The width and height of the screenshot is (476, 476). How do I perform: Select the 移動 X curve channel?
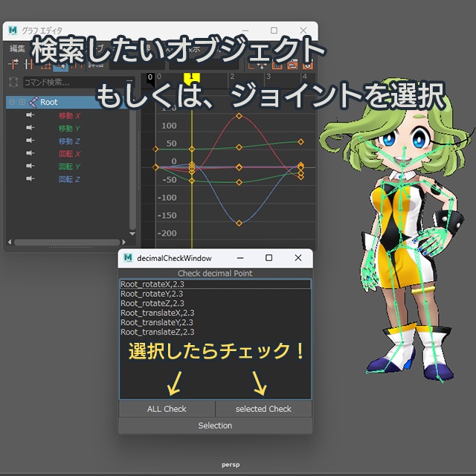click(69, 116)
